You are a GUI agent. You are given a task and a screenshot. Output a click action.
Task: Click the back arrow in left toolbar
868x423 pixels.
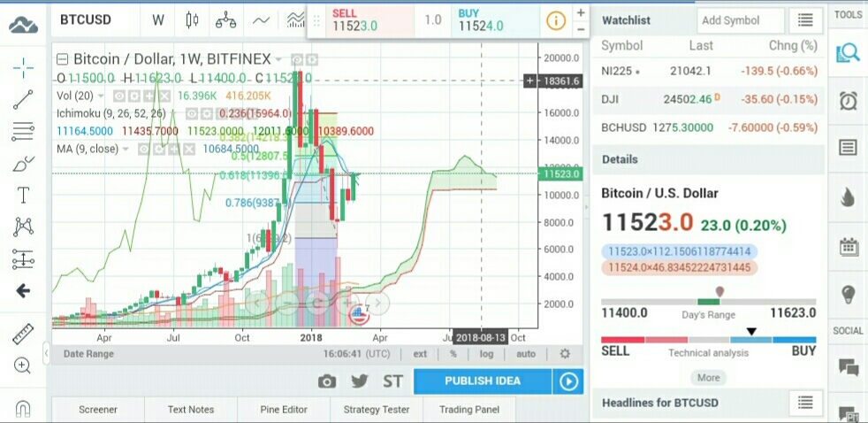click(x=23, y=290)
